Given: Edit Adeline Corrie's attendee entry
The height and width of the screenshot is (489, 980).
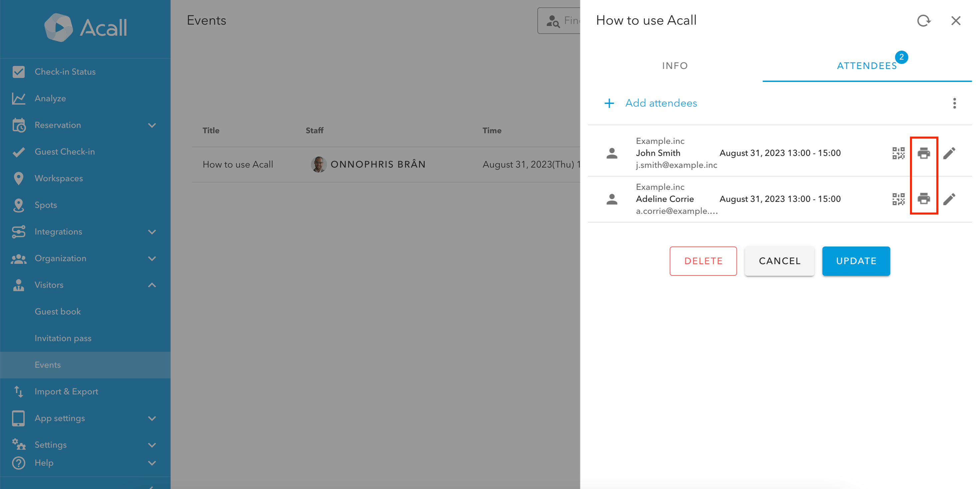Looking at the screenshot, I should pos(949,199).
